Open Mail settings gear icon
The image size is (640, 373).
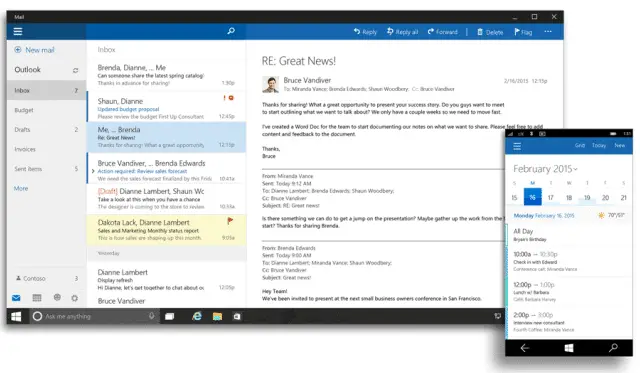(x=74, y=298)
